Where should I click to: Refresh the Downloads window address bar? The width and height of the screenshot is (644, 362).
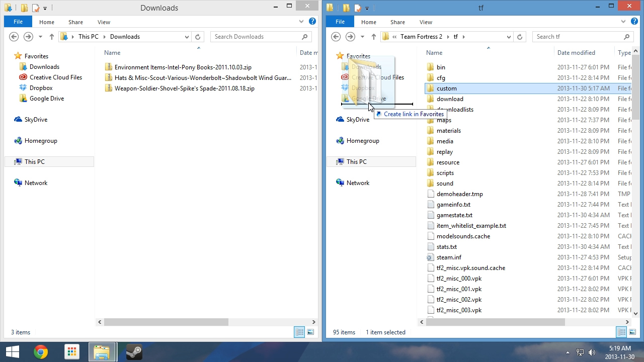click(x=198, y=37)
